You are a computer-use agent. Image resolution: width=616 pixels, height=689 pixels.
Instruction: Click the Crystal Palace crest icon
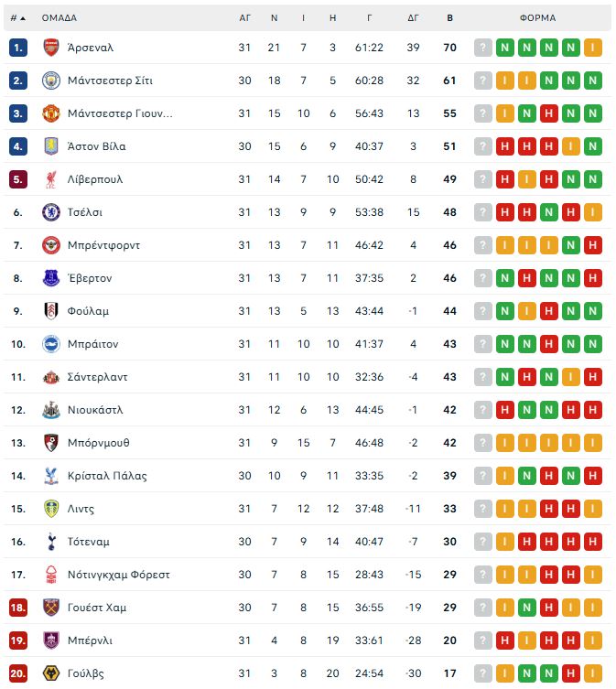point(50,476)
